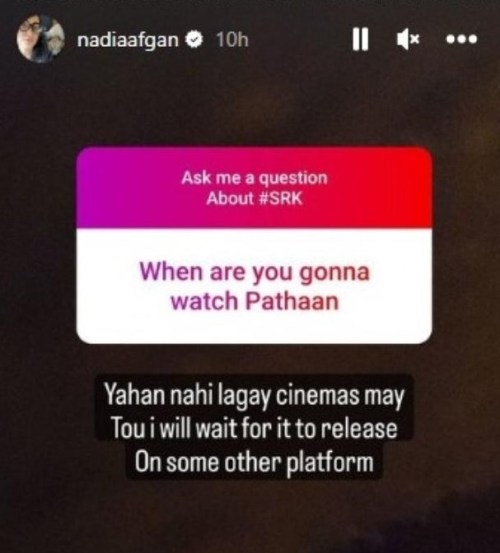This screenshot has width=500, height=553.
Task: Click the 10h timestamp
Action: click(x=232, y=40)
